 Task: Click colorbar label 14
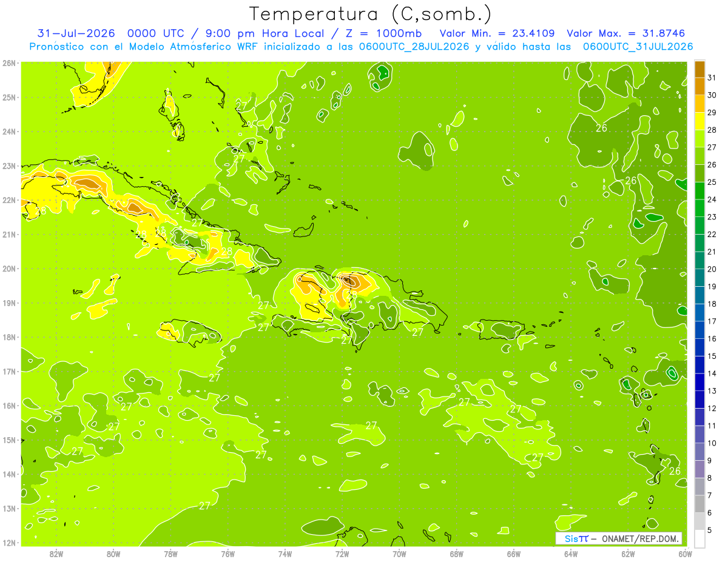(x=712, y=373)
